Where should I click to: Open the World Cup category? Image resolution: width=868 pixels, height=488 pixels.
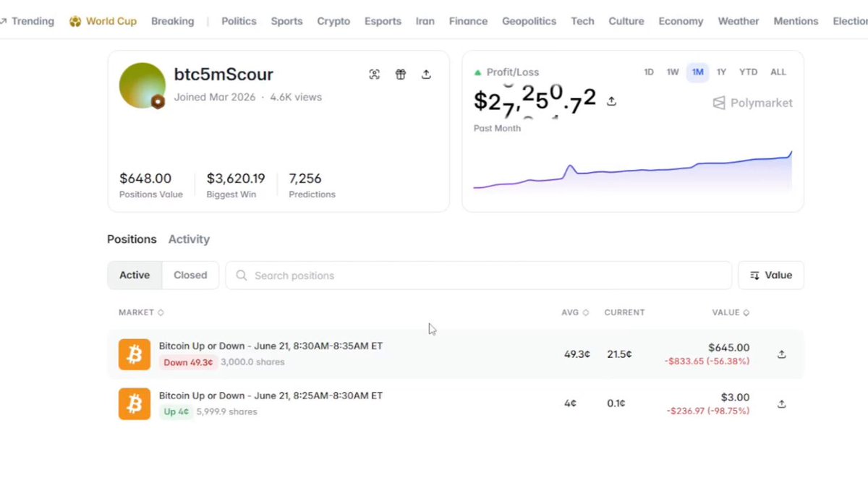103,21
